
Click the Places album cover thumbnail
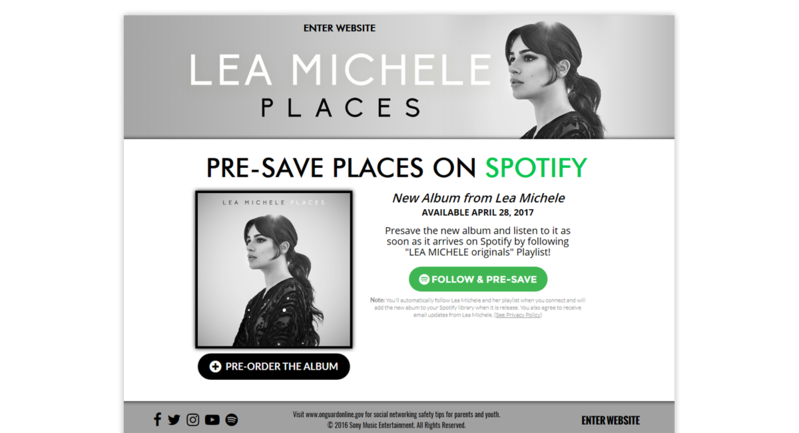click(x=274, y=269)
